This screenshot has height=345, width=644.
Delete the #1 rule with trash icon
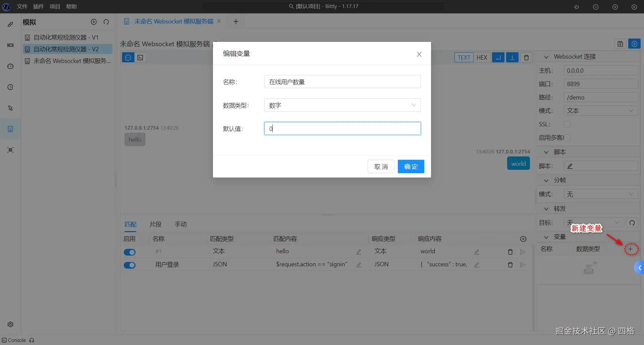click(x=510, y=252)
